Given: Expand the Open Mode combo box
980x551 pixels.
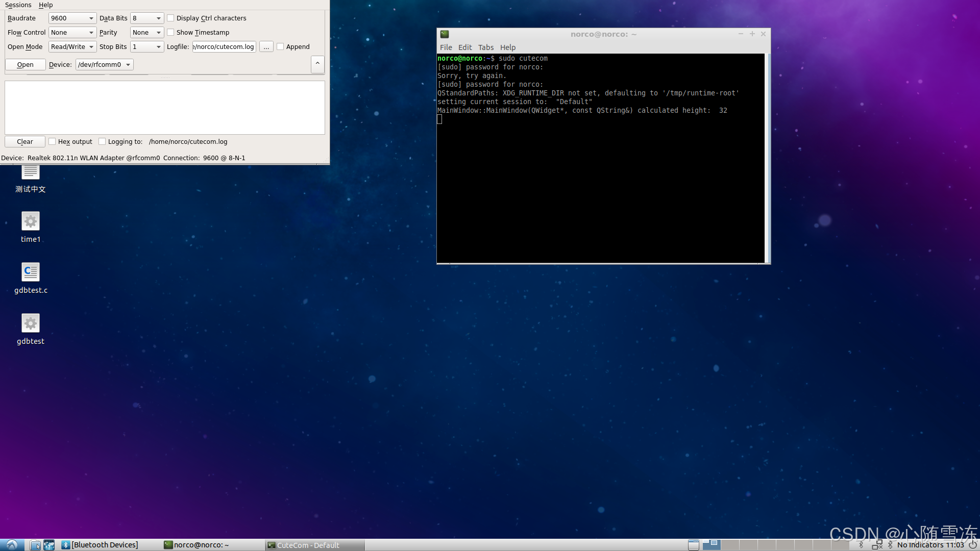Looking at the screenshot, I should 72,46.
